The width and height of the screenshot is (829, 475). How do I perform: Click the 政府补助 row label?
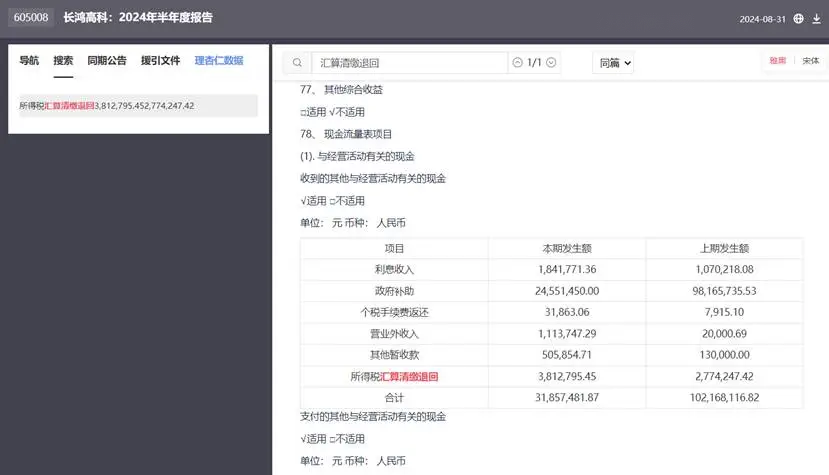(394, 291)
